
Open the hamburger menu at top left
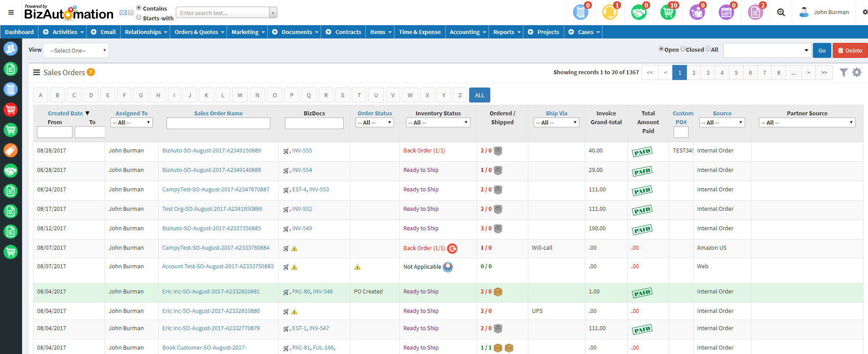pos(11,12)
